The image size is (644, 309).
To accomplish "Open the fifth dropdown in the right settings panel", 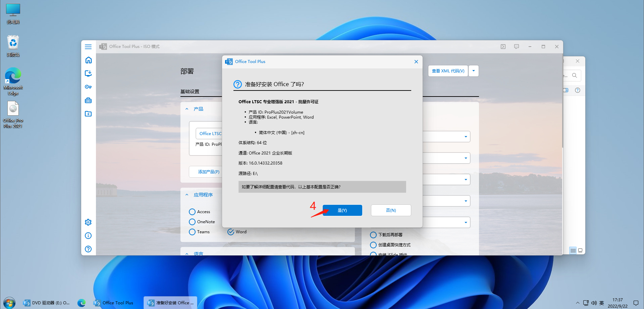I will (466, 222).
